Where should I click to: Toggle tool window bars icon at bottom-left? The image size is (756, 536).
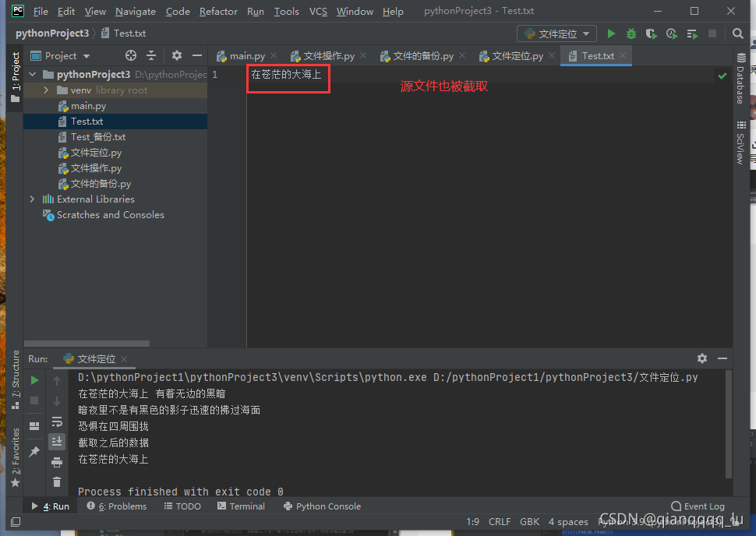pyautogui.click(x=16, y=521)
